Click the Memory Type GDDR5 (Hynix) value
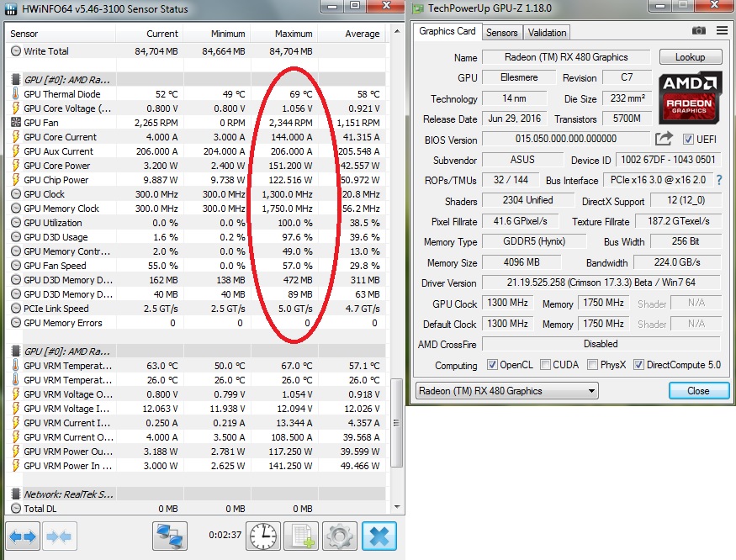 pyautogui.click(x=533, y=242)
